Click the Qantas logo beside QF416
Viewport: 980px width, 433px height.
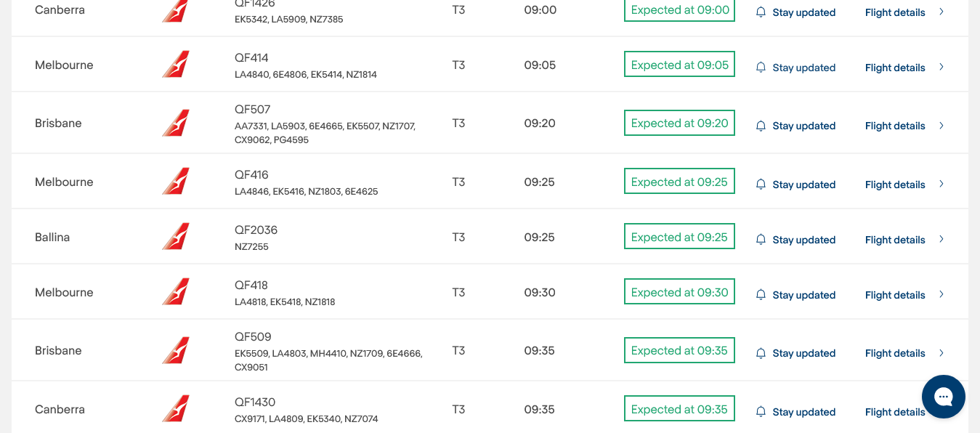tap(176, 182)
